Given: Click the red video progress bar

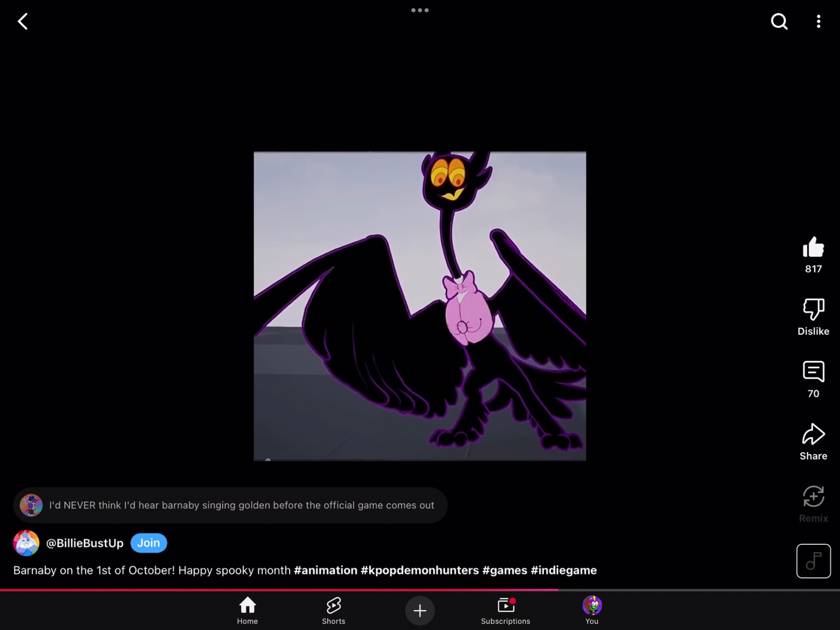Looking at the screenshot, I should pos(279,590).
